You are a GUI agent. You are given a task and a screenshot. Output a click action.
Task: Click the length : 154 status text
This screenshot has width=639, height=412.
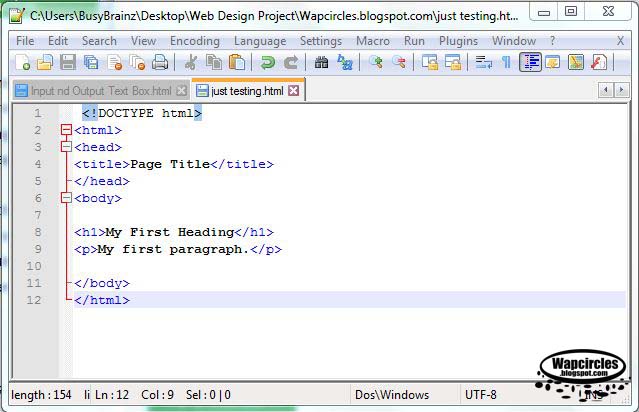coord(41,395)
